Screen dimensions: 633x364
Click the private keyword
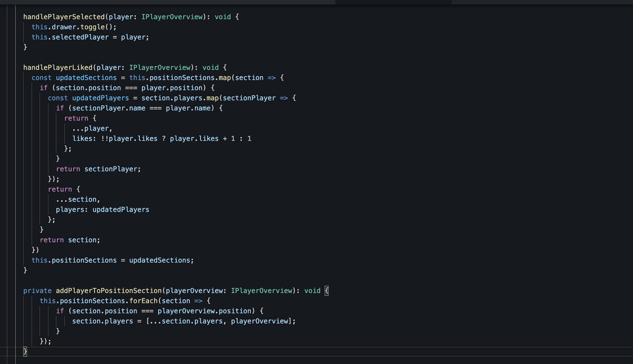pos(37,291)
